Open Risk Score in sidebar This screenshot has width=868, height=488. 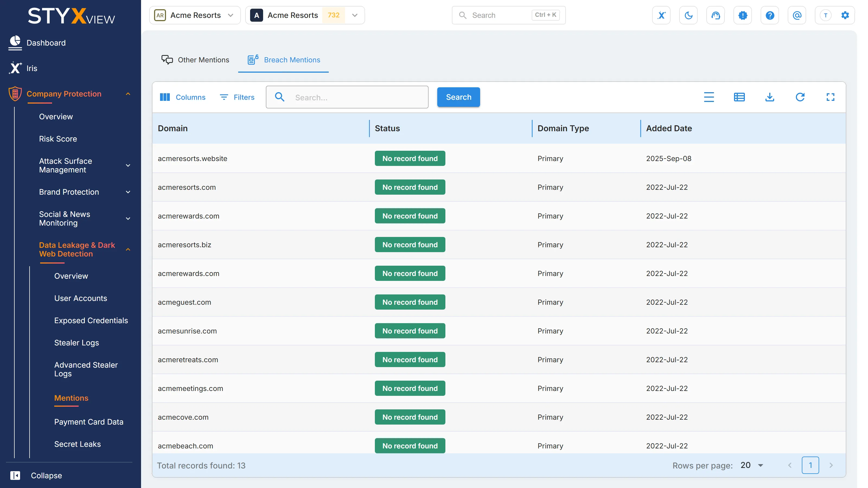coord(58,139)
